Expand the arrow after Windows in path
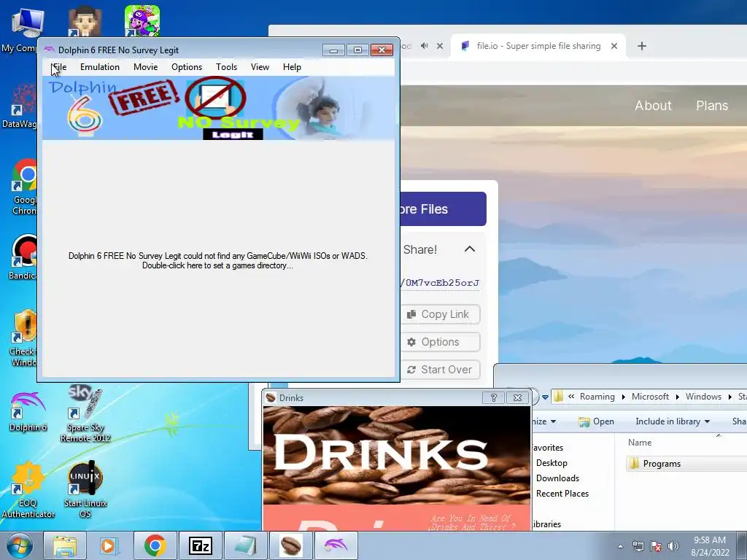This screenshot has width=747, height=560. pyautogui.click(x=729, y=397)
